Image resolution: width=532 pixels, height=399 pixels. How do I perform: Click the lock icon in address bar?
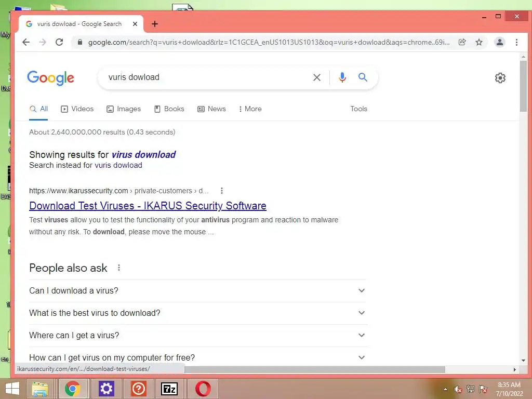click(x=80, y=42)
